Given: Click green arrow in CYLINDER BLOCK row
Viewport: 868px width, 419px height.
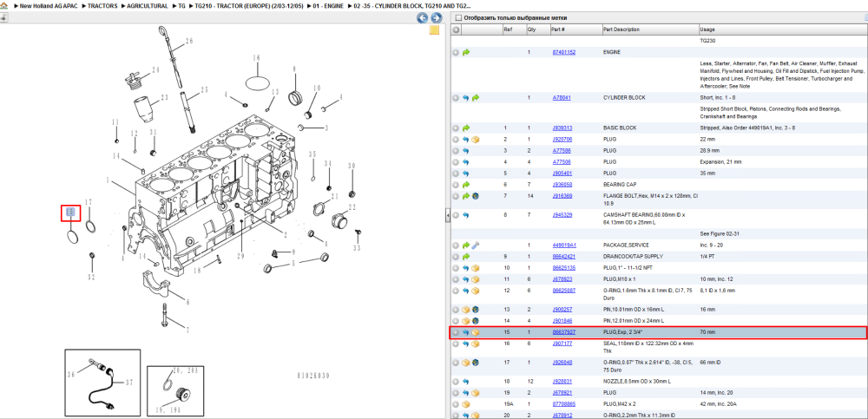Looking at the screenshot, I should 475,97.
